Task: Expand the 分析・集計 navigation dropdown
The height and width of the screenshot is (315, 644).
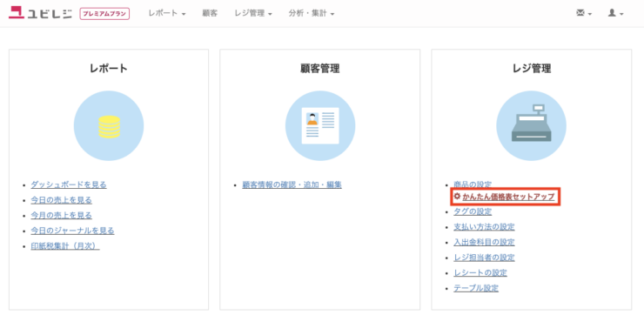Action: [312, 14]
